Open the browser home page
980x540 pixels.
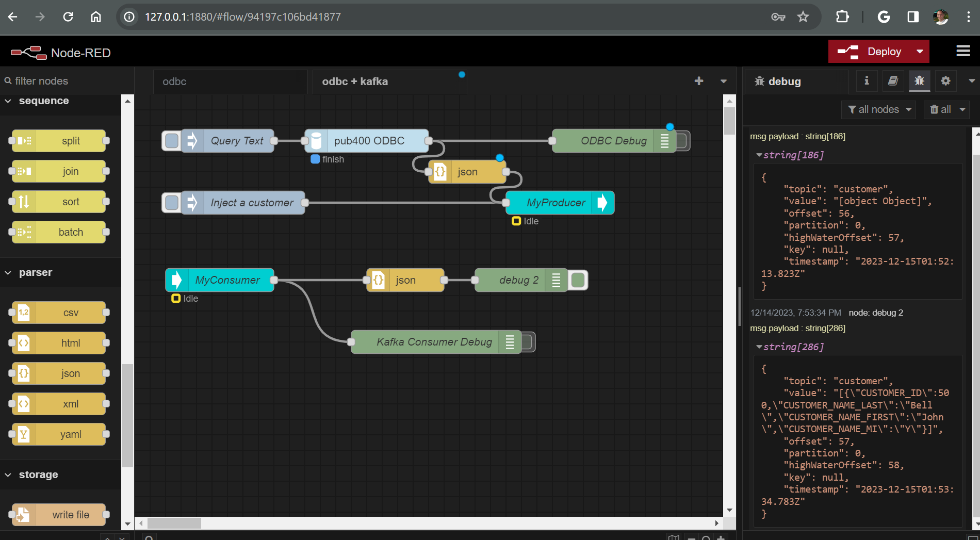pyautogui.click(x=96, y=17)
